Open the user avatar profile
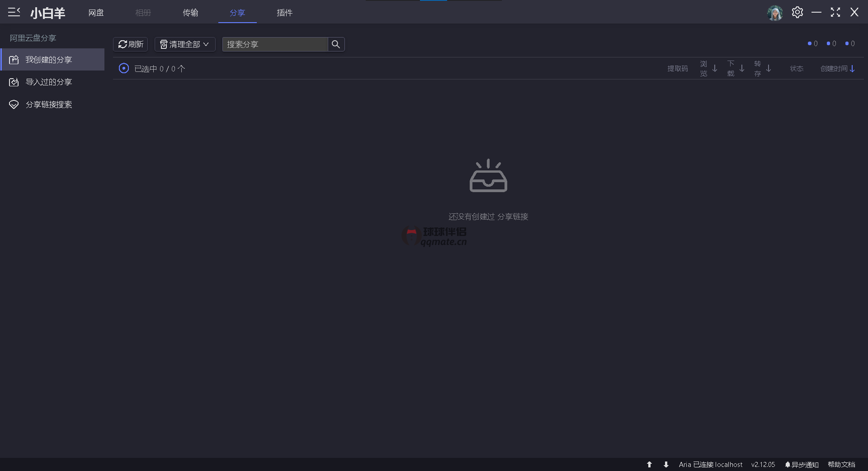Image resolution: width=868 pixels, height=471 pixels. click(x=775, y=13)
